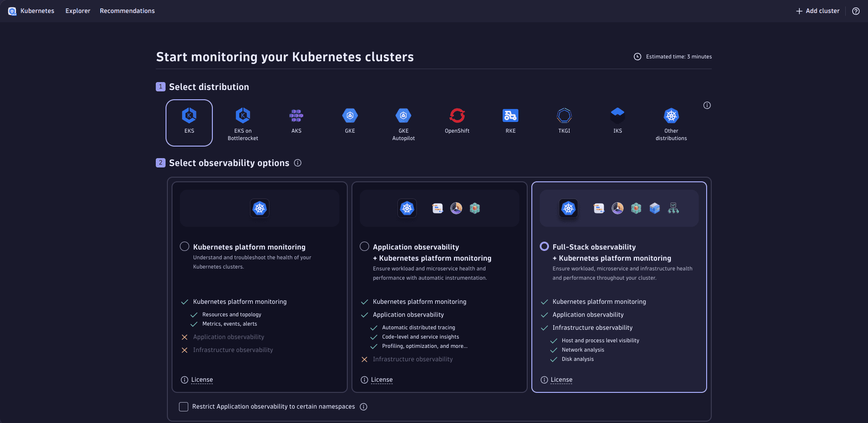Click 'Disk analysis' feature text

point(578,359)
